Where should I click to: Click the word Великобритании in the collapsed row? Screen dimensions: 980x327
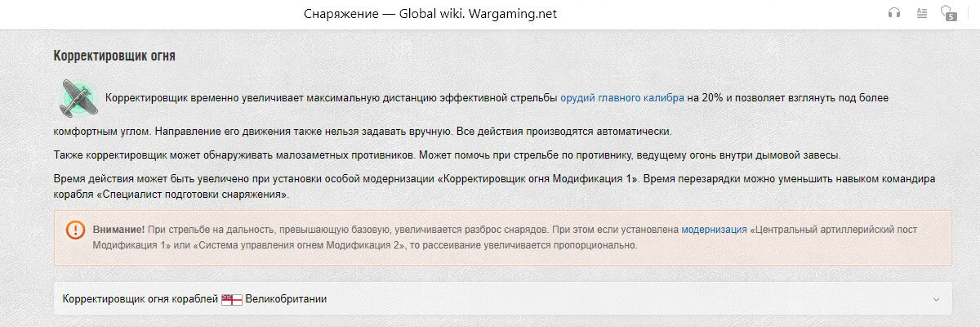[286, 299]
